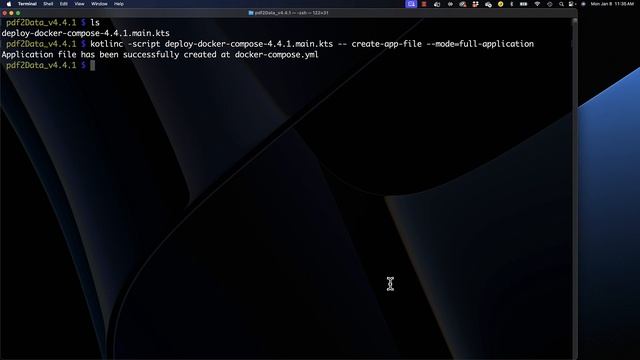Screen dimensions: 640x360
Task: Click 'docker-compose.yml' in the output
Action: (x=277, y=55)
